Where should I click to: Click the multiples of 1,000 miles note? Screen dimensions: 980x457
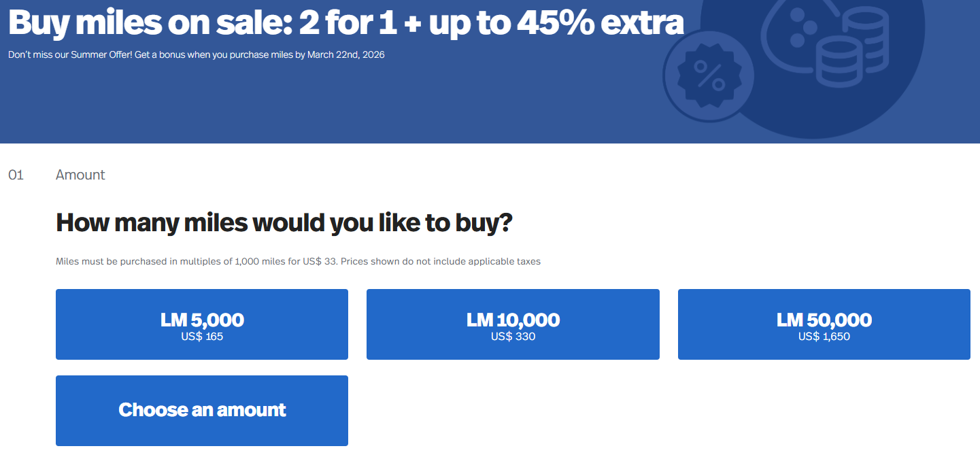[x=298, y=261]
